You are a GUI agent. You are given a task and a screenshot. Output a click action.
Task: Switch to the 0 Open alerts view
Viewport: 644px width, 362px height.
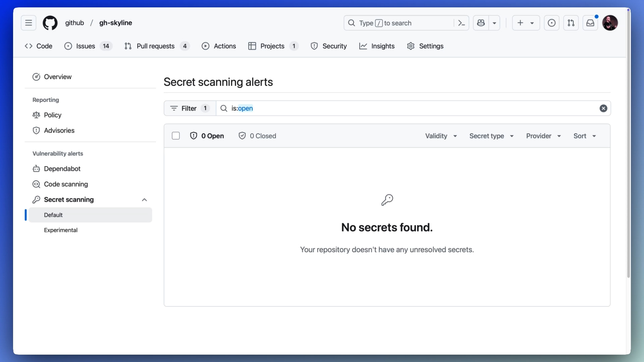click(207, 136)
